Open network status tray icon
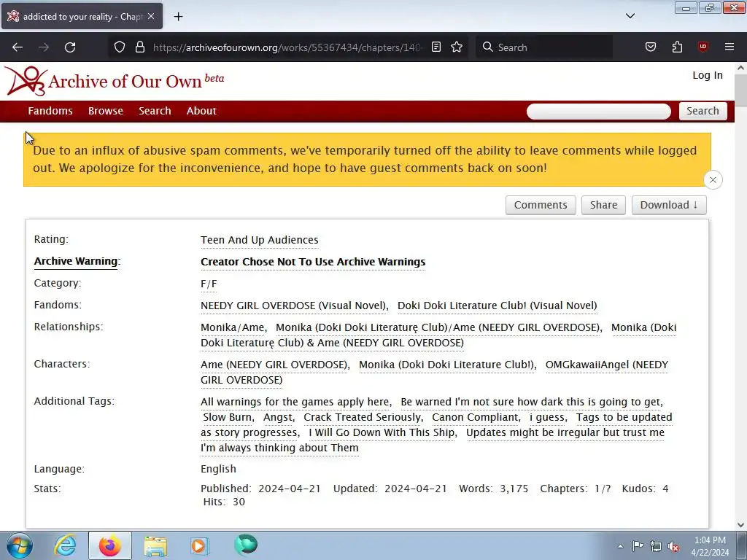 (x=656, y=546)
